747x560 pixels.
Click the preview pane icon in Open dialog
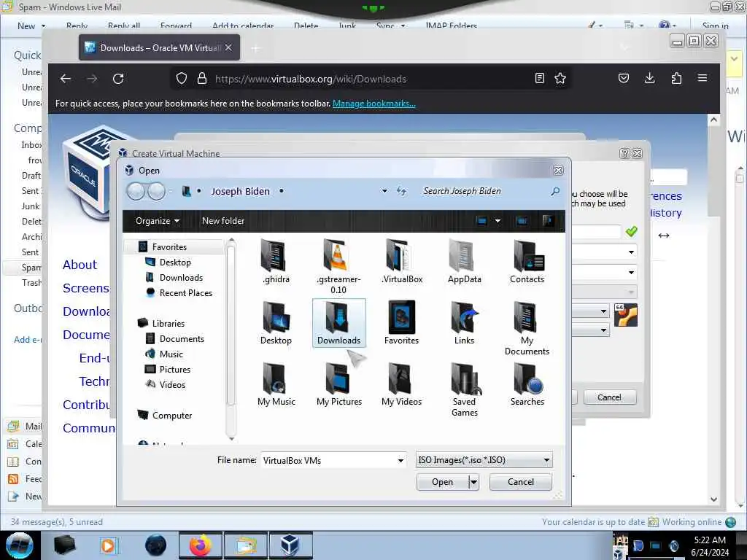522,221
